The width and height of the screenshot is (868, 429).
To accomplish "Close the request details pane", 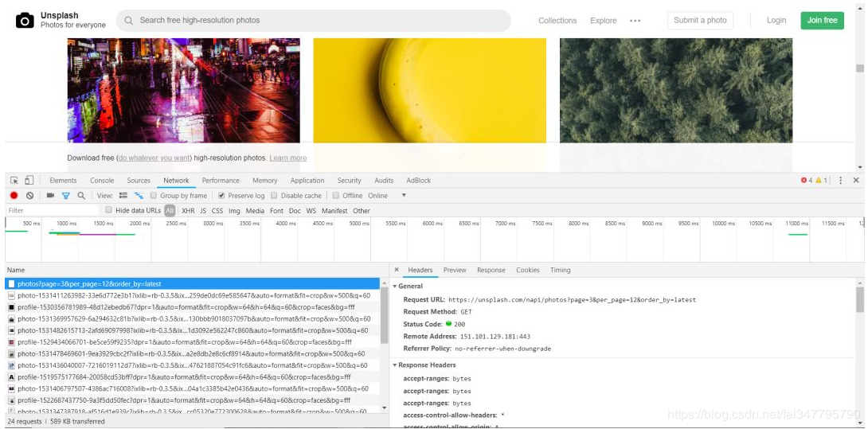I will pyautogui.click(x=397, y=270).
